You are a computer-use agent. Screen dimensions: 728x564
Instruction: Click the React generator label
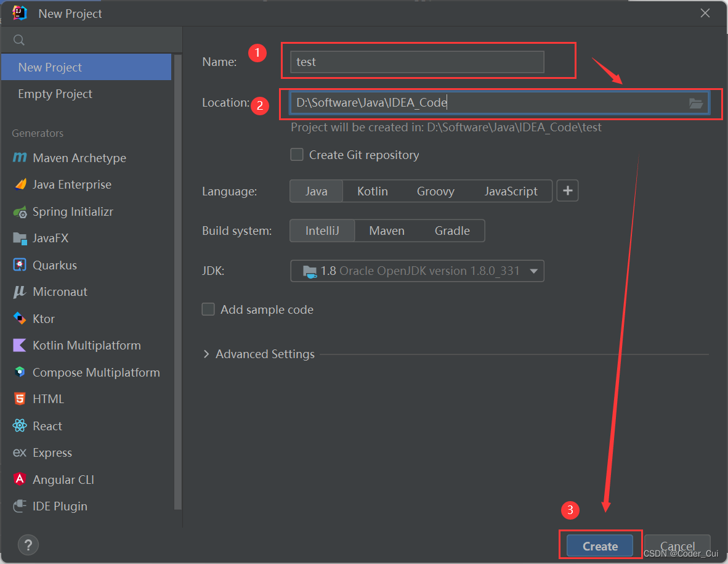(x=47, y=426)
